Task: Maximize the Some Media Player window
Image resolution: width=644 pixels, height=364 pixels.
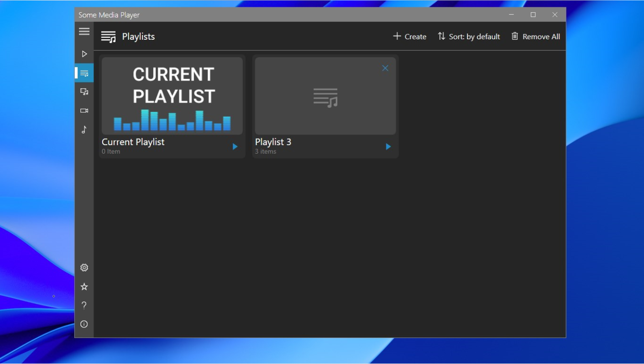Action: [533, 15]
